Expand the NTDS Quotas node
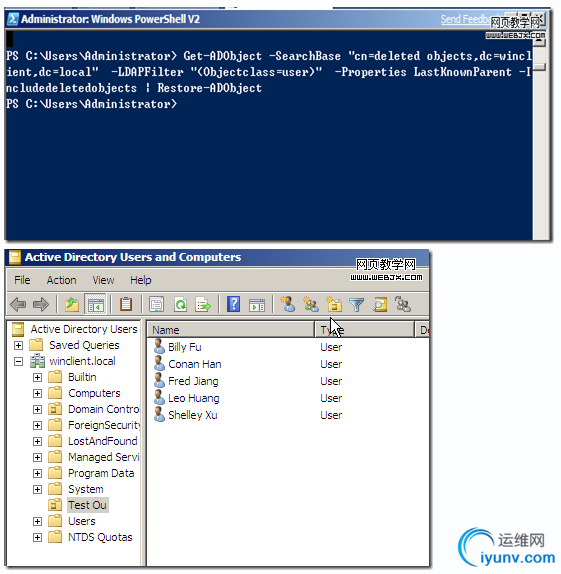 pos(37,537)
